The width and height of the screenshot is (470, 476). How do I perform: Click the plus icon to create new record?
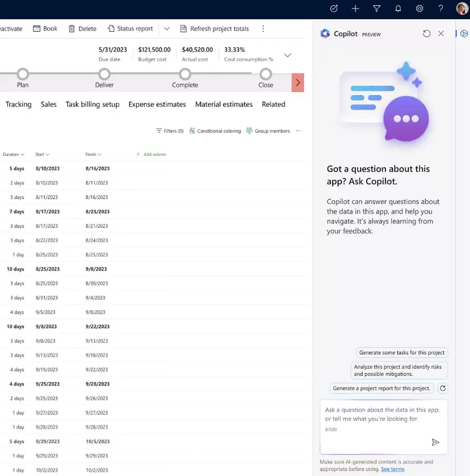[x=355, y=8]
